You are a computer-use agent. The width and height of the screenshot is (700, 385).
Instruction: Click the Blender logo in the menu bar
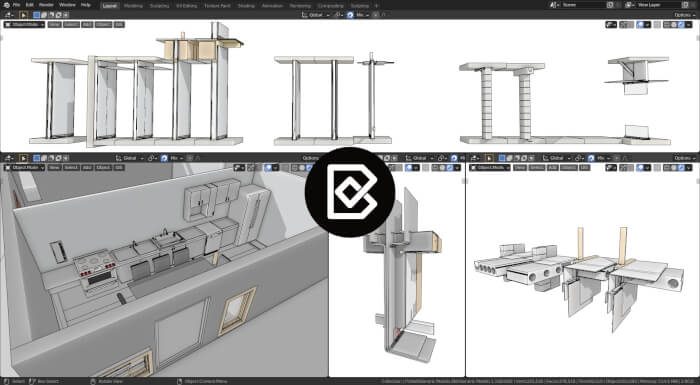6,5
